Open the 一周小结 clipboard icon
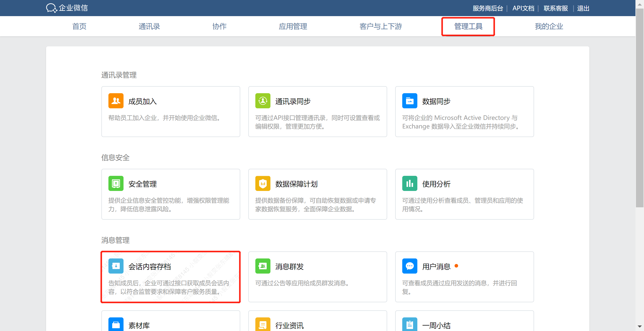Screen dimensions: 644x331 pos(410,324)
